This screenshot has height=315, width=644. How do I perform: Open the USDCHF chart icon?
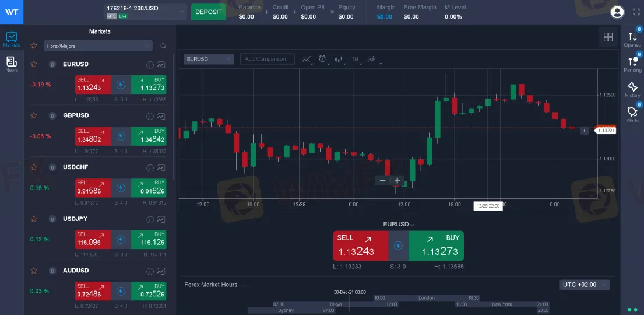click(161, 168)
